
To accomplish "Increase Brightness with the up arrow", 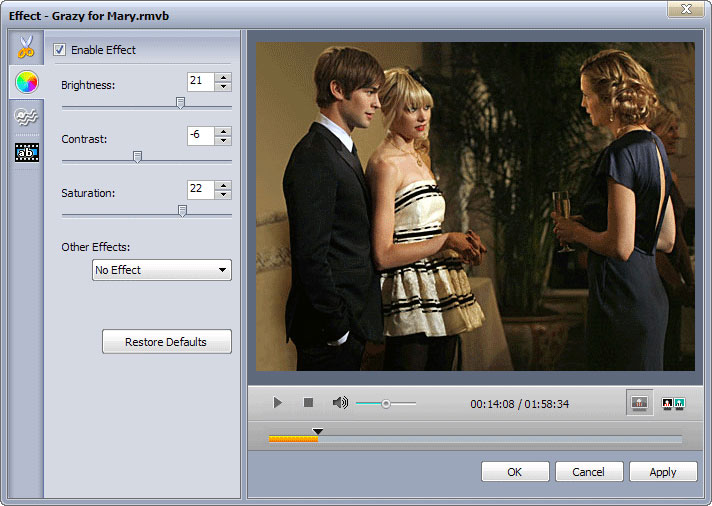I will point(223,77).
